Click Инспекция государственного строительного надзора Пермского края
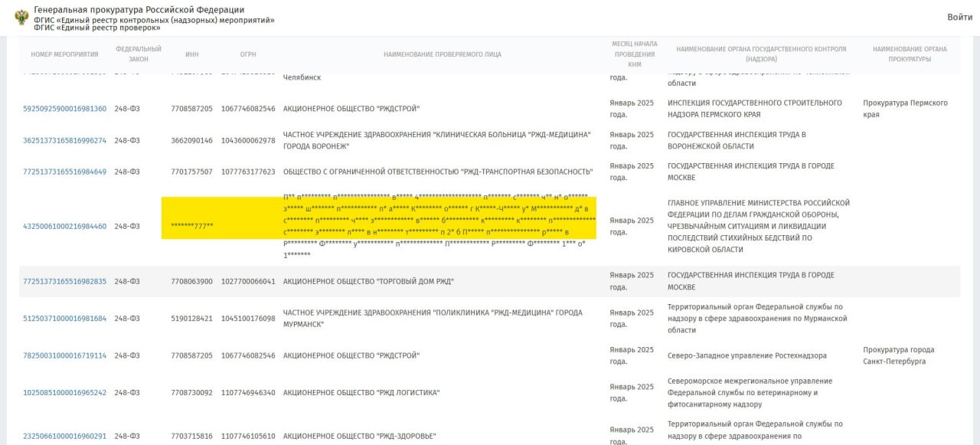Screen dimensions: 980x445 pos(755,109)
